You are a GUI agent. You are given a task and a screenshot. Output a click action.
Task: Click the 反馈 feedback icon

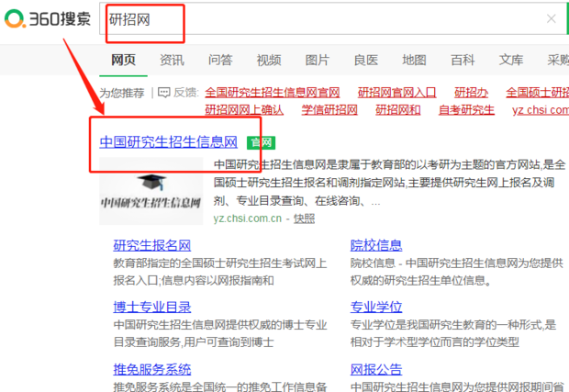[164, 93]
